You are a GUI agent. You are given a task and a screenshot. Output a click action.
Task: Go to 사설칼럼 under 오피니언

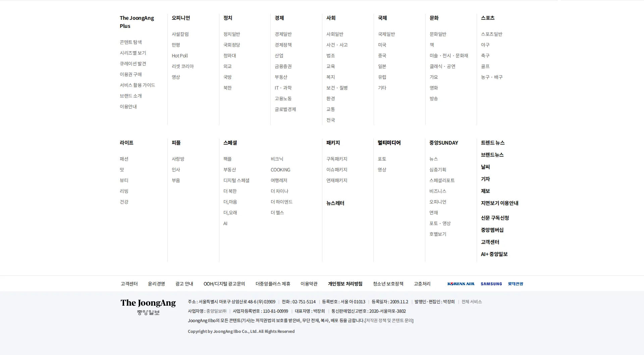click(x=180, y=34)
